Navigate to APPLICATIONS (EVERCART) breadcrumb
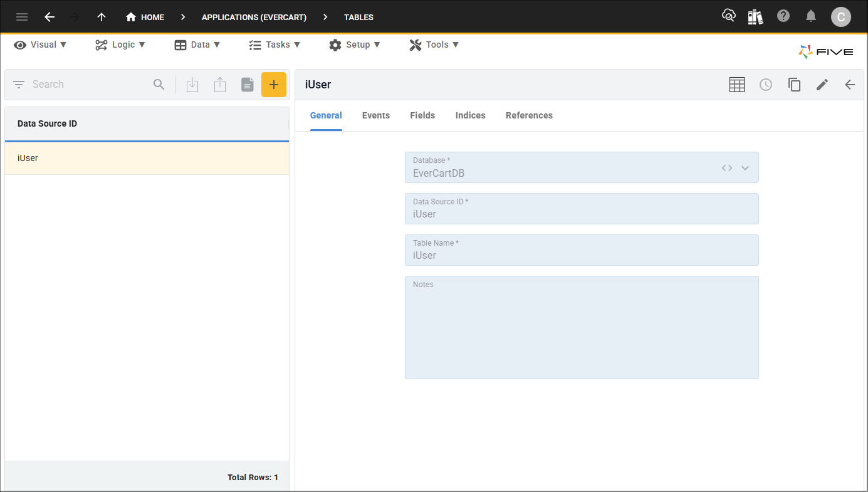Image resolution: width=868 pixels, height=492 pixels. (254, 17)
